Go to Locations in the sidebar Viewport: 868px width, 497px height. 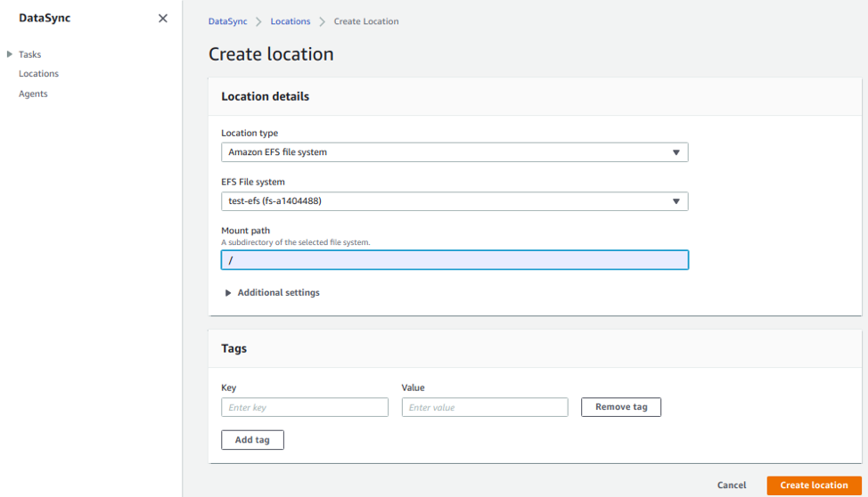38,74
